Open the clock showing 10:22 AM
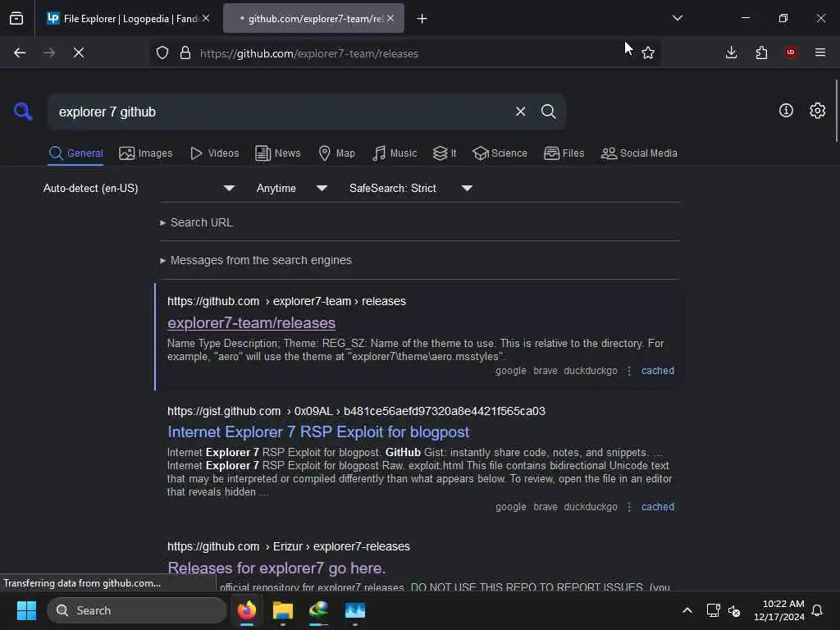 779,610
